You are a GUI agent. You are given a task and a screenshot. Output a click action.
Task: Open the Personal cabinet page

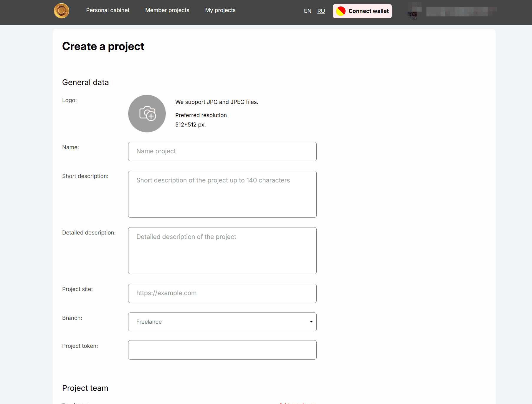[x=108, y=10]
